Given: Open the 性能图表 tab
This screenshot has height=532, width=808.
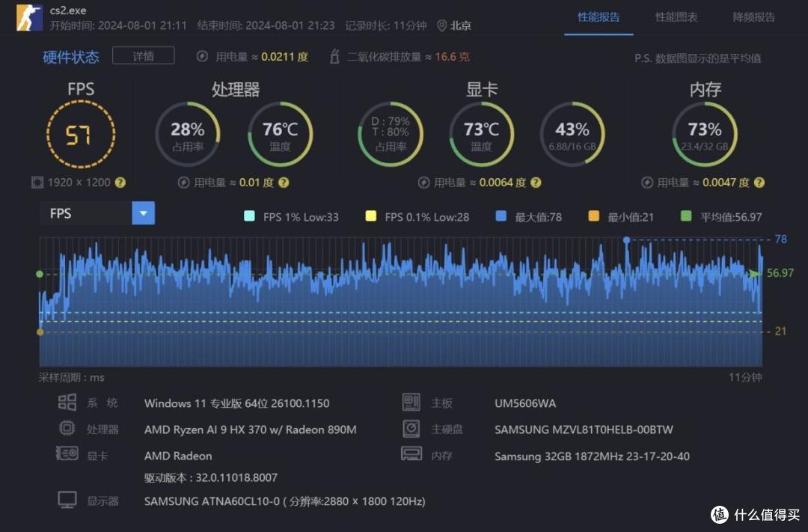Looking at the screenshot, I should coord(676,17).
